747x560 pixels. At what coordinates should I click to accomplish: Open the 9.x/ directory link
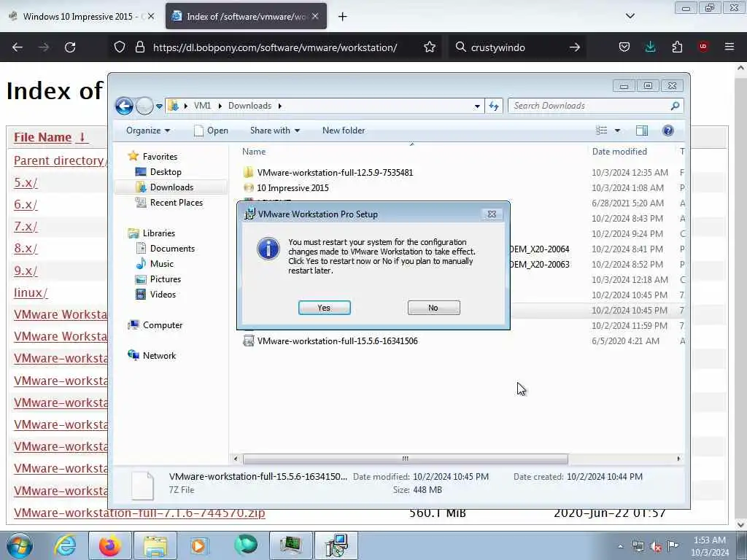[26, 271]
